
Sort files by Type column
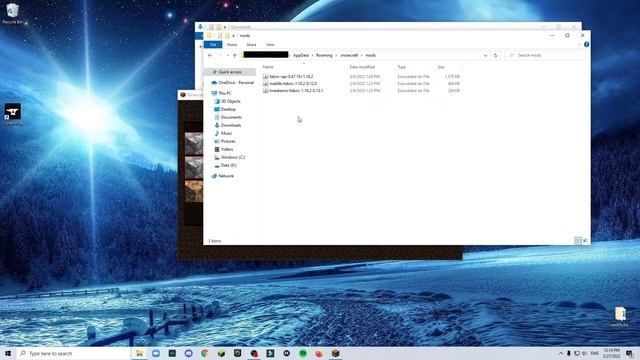point(402,67)
